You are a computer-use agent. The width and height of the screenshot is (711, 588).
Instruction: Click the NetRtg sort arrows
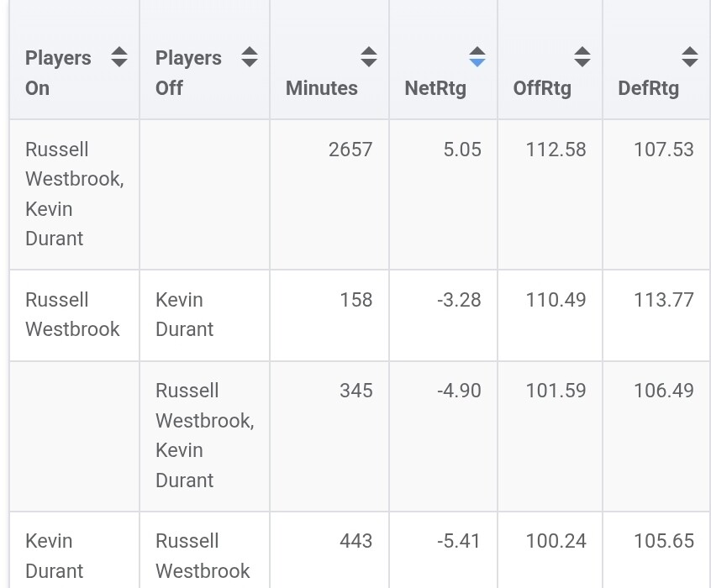click(x=477, y=57)
